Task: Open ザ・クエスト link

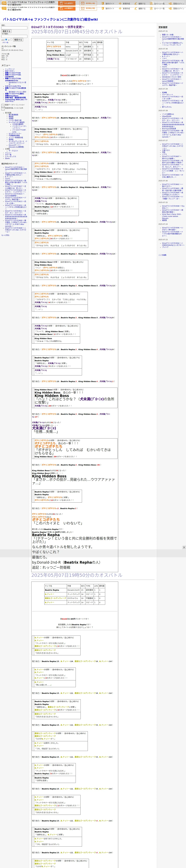Action: [13, 151]
